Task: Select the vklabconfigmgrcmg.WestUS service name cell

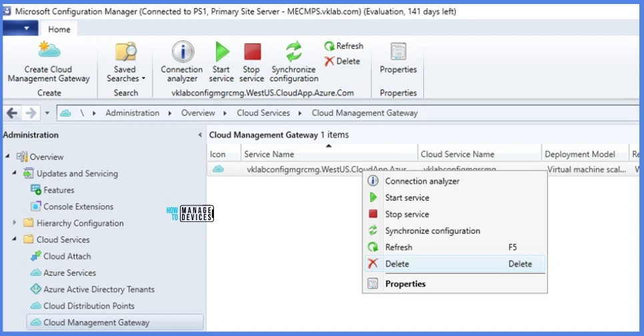Action: click(x=327, y=169)
